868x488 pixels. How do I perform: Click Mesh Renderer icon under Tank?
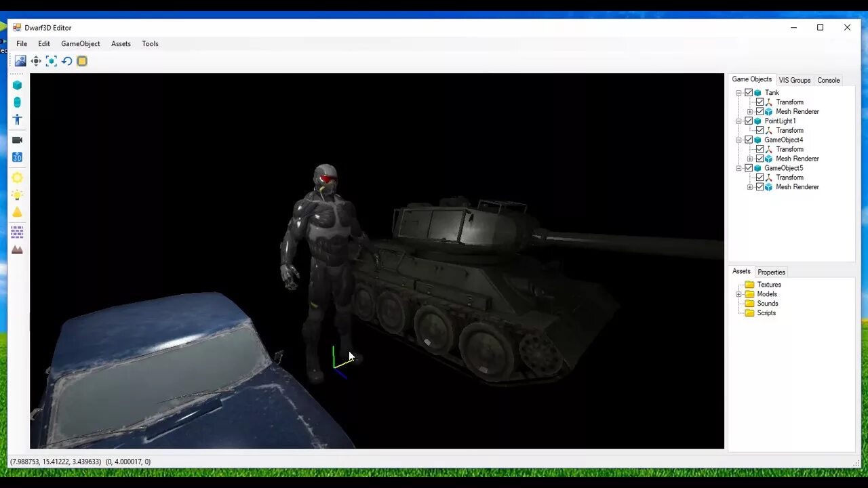[x=769, y=112]
